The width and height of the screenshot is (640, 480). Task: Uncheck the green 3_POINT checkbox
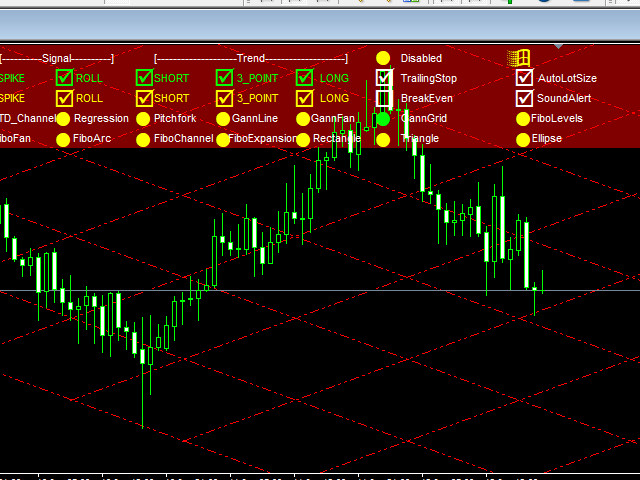point(224,78)
